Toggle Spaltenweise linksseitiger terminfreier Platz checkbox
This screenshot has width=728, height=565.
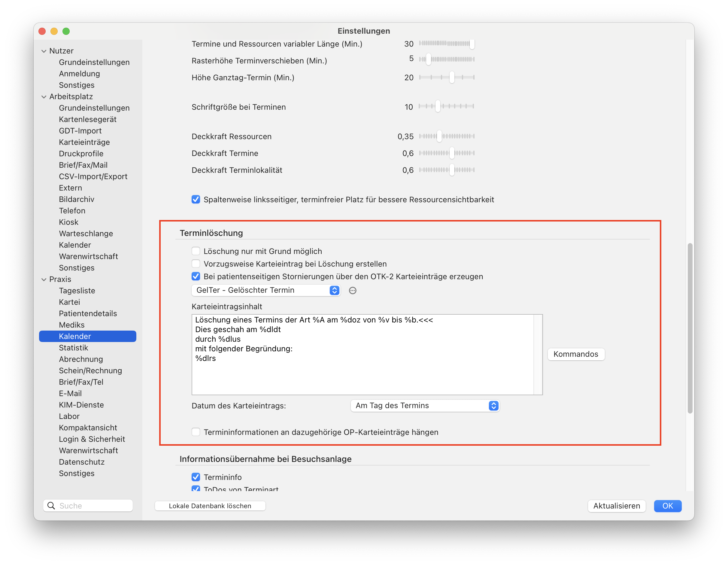click(196, 200)
